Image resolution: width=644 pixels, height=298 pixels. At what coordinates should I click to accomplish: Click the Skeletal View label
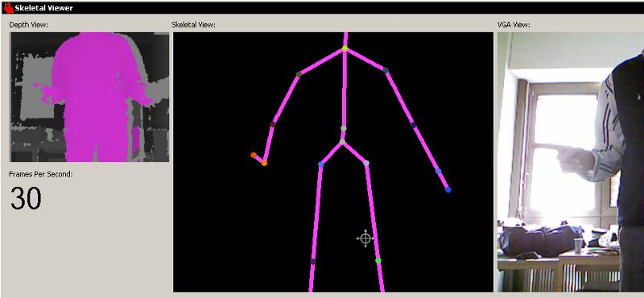point(193,25)
